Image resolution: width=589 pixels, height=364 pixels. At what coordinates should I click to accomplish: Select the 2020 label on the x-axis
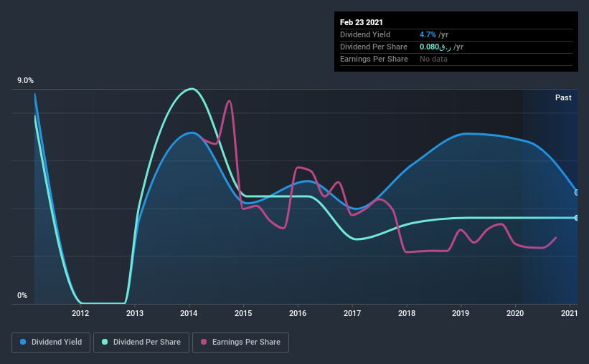point(515,313)
